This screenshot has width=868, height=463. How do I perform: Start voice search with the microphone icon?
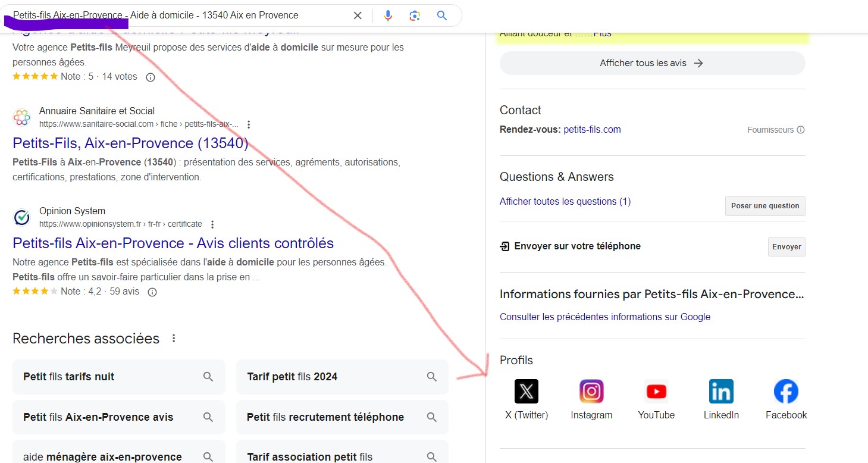[388, 15]
